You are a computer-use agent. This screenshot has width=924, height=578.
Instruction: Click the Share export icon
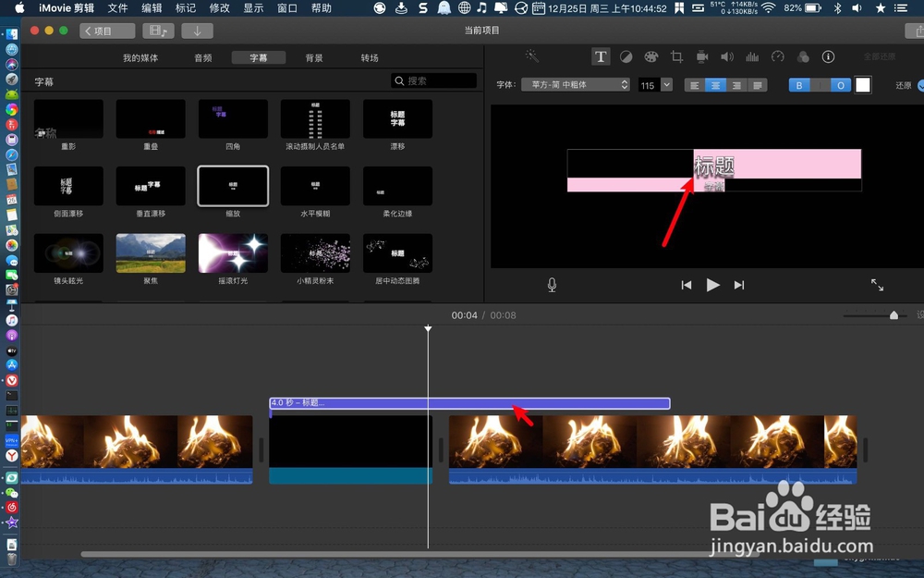[916, 31]
